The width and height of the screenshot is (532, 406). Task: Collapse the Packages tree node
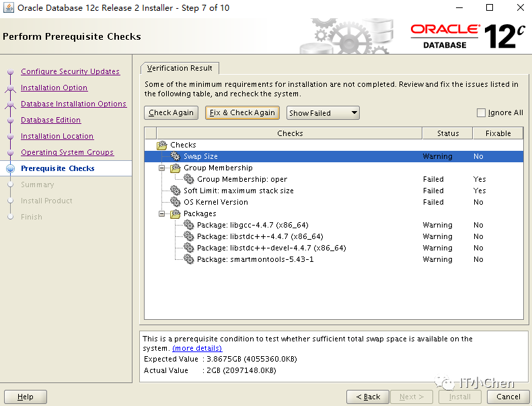pyautogui.click(x=162, y=213)
